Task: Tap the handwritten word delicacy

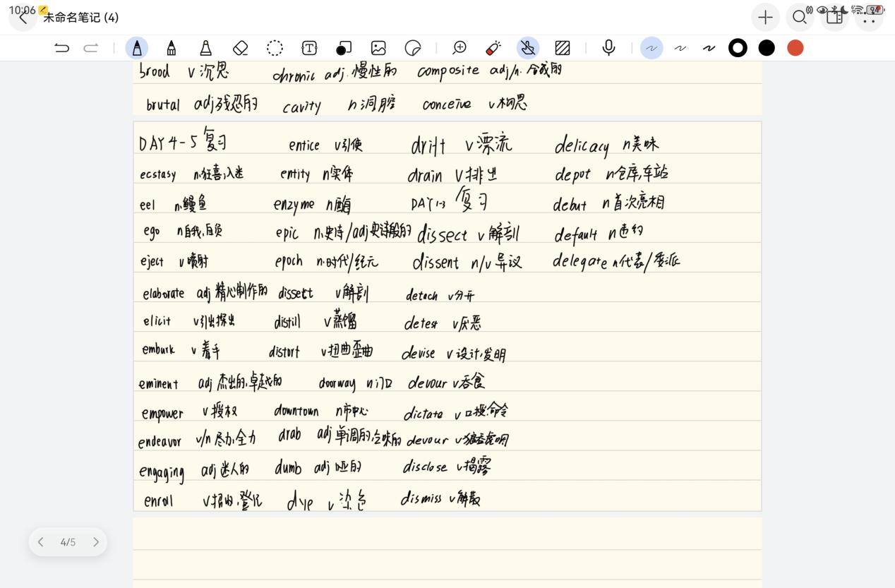Action: (582, 146)
